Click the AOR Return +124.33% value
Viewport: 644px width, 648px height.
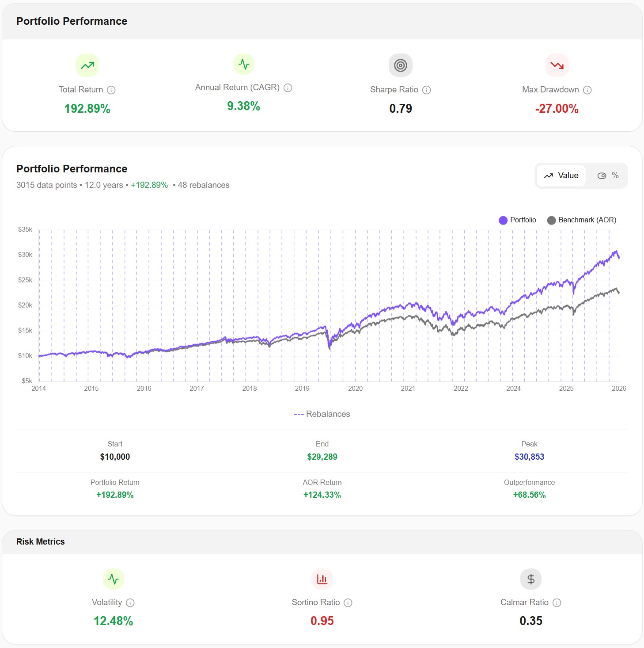(x=322, y=495)
